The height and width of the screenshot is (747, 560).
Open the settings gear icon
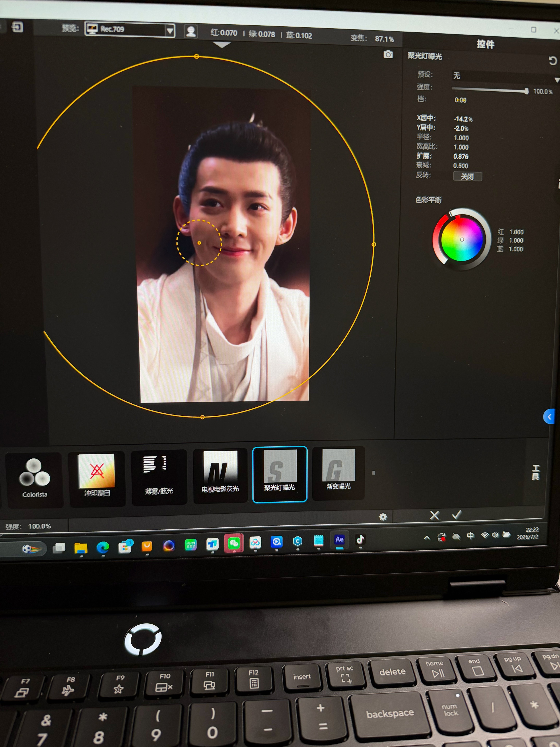383,517
